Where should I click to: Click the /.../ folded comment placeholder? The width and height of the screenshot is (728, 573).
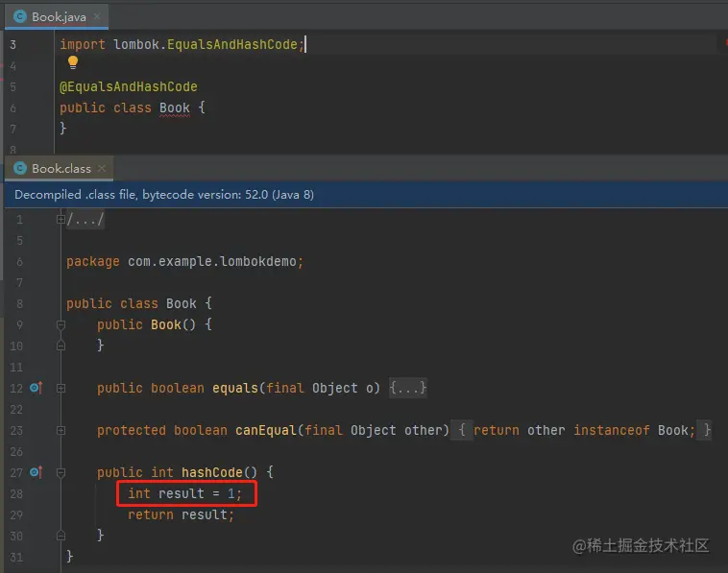pyautogui.click(x=85, y=219)
